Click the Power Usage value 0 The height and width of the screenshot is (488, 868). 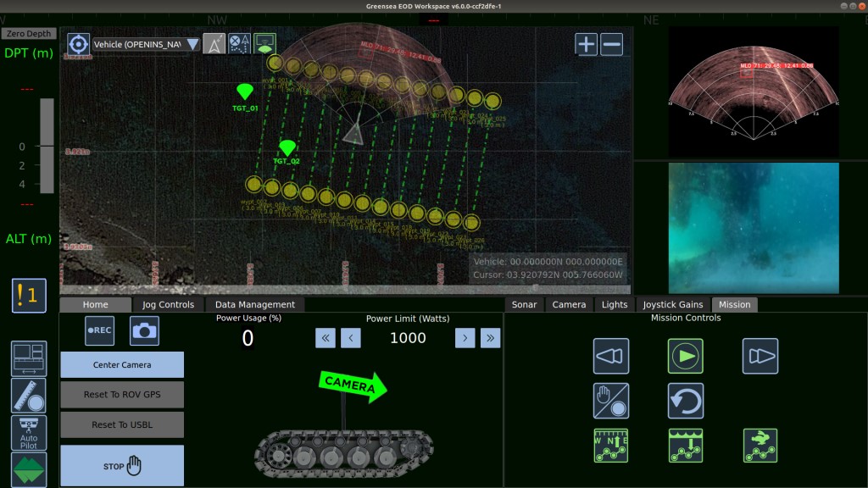pyautogui.click(x=248, y=338)
